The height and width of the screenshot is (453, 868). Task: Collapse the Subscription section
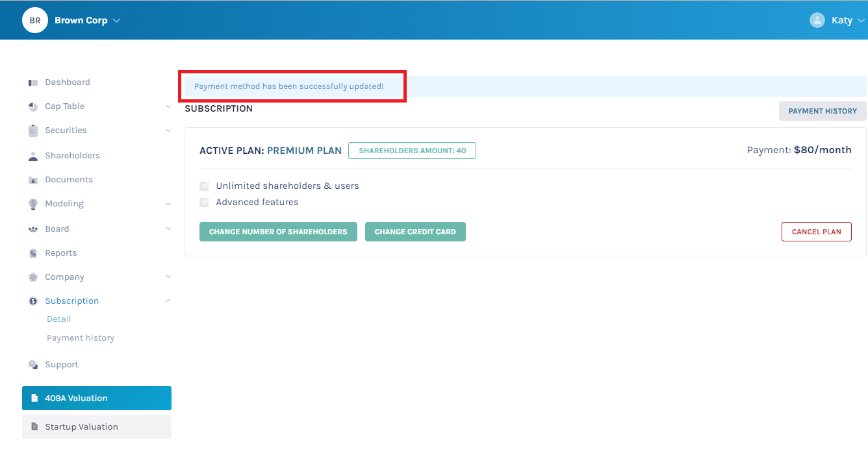tap(168, 300)
